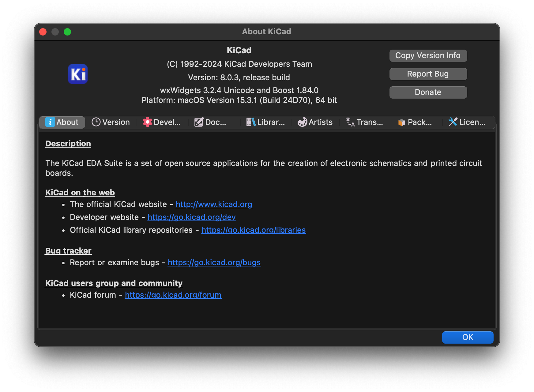Click the Donate button
This screenshot has width=534, height=392.
click(428, 92)
